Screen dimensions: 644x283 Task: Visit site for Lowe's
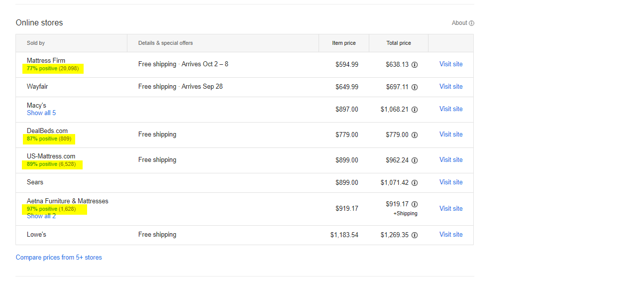tap(451, 234)
